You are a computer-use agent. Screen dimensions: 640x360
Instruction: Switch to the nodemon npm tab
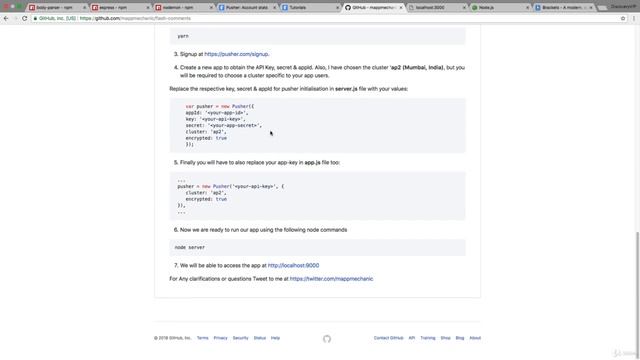(x=182, y=8)
